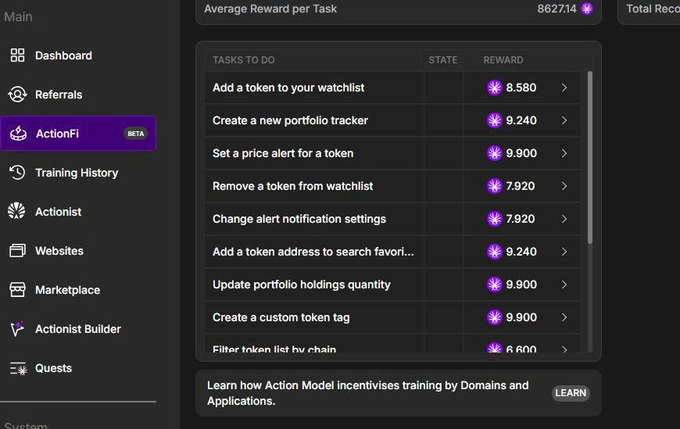
Task: Click the Main section heading
Action: pyautogui.click(x=18, y=16)
